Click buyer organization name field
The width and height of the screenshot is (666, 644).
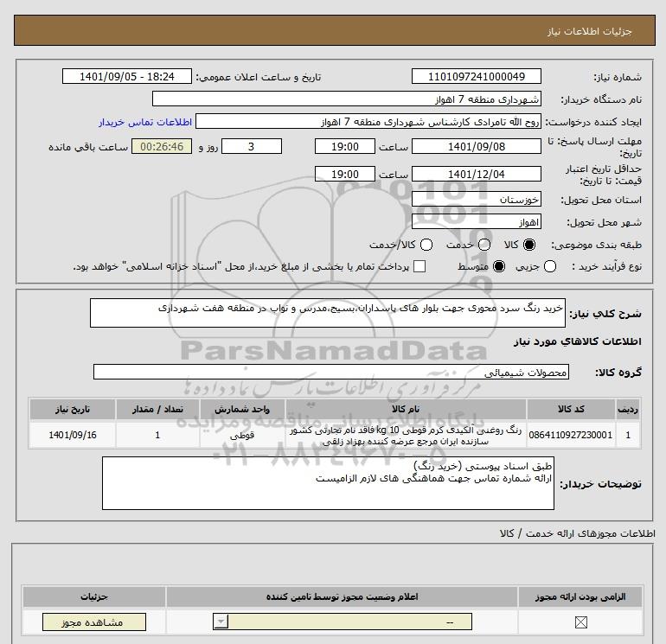pos(347,99)
